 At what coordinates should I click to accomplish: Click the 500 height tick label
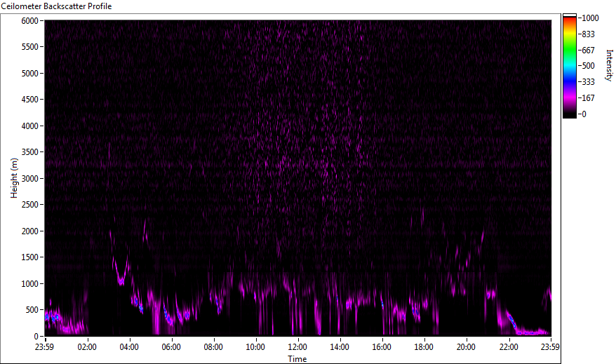tap(32, 310)
